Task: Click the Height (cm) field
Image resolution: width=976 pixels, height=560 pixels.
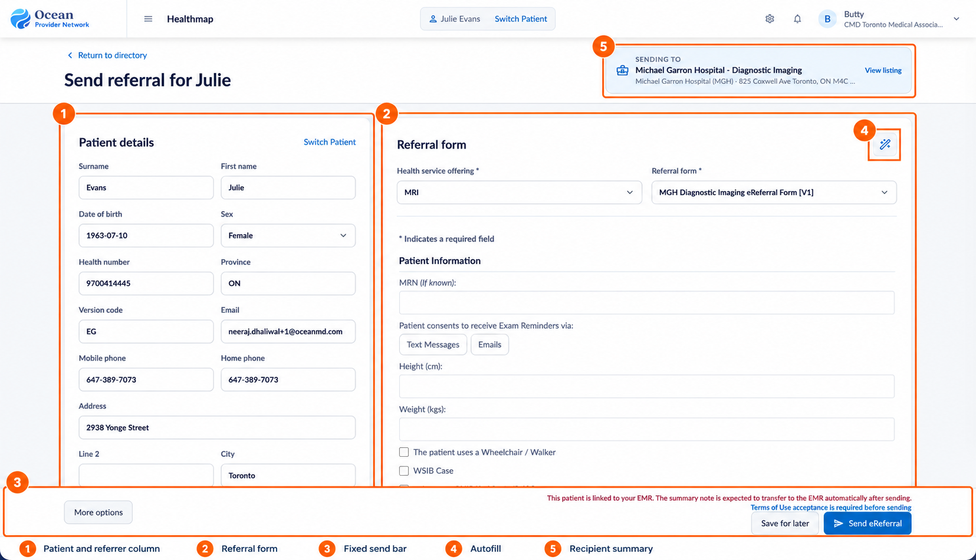Action: coord(646,386)
